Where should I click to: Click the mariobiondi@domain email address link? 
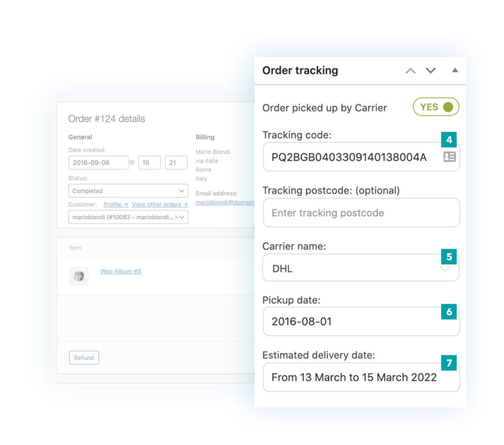click(225, 202)
